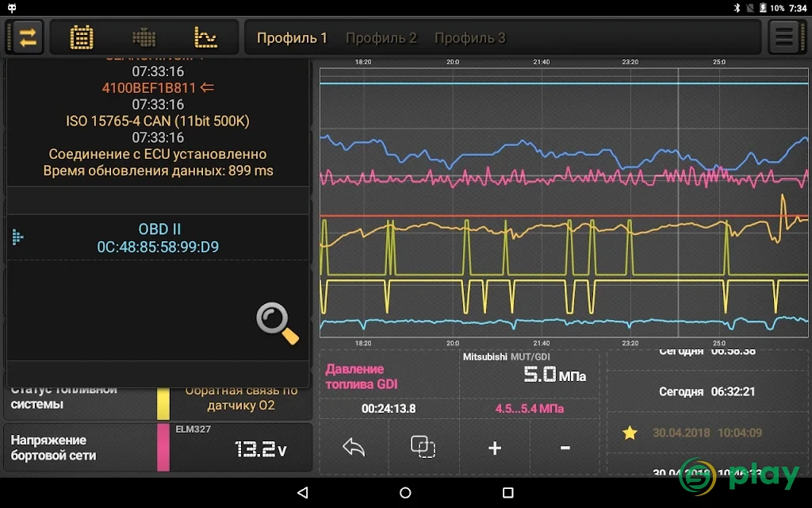Open the calendar log icon
This screenshot has height=508, width=812.
pos(82,37)
